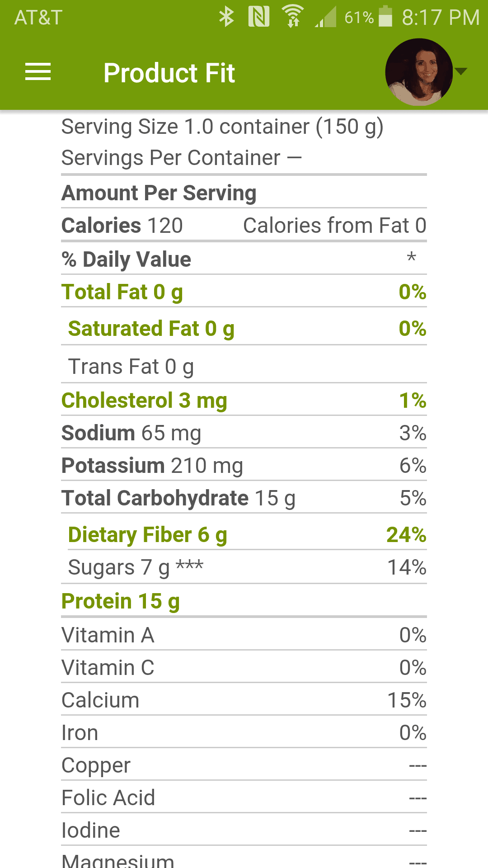Tap the 8:17 PM clock
488x868 pixels.
pyautogui.click(x=441, y=17)
